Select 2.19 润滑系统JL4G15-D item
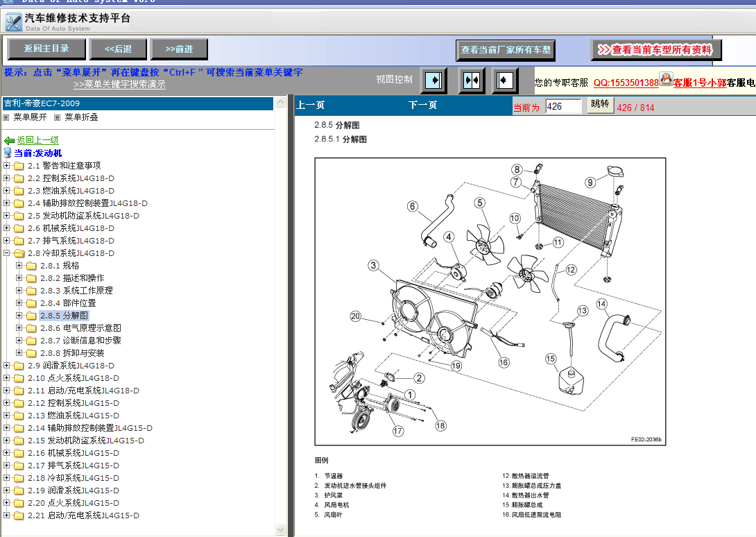The height and width of the screenshot is (537, 756). coord(74,491)
